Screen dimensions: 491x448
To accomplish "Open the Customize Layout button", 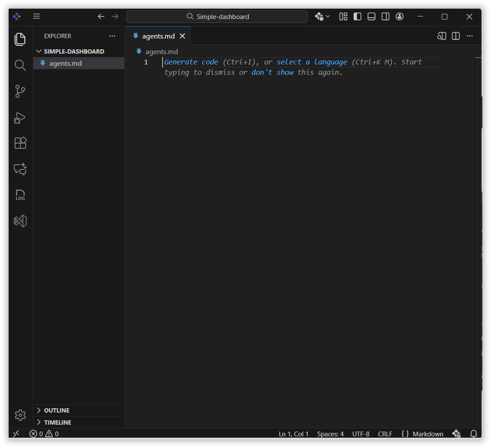I will [343, 16].
